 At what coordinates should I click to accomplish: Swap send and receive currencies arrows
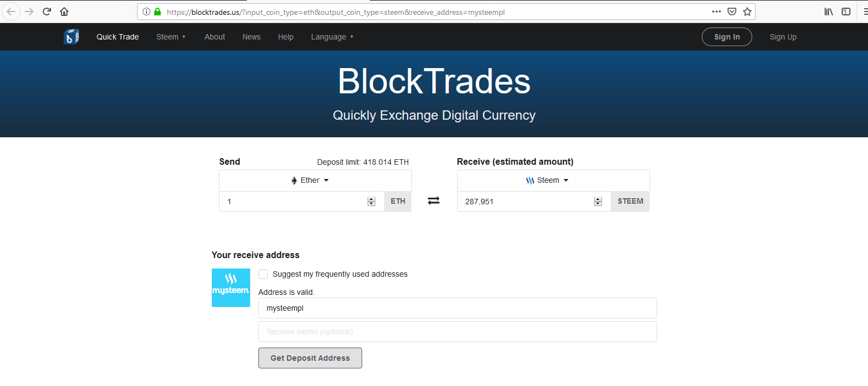tap(433, 201)
